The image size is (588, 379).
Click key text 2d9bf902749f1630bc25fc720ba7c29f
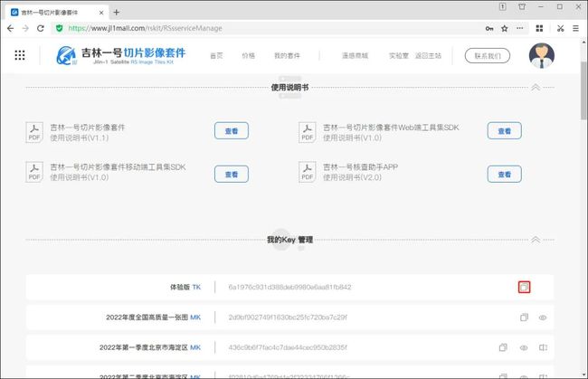[288, 317]
